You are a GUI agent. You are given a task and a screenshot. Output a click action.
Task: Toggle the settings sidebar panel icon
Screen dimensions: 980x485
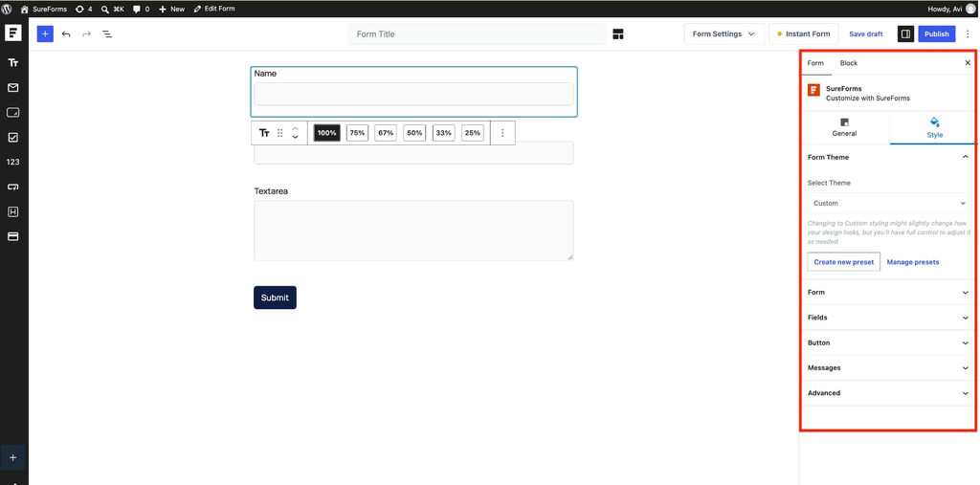click(x=905, y=33)
